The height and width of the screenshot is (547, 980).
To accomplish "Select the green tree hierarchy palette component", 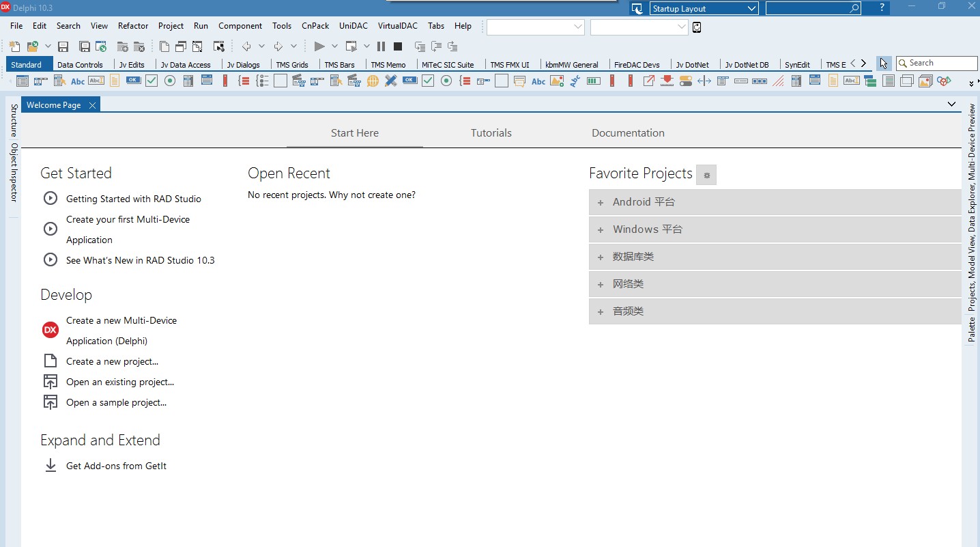I will (x=869, y=81).
